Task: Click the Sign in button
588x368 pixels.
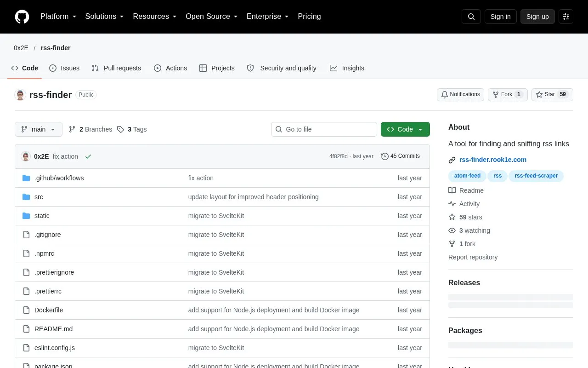Action: point(500,17)
